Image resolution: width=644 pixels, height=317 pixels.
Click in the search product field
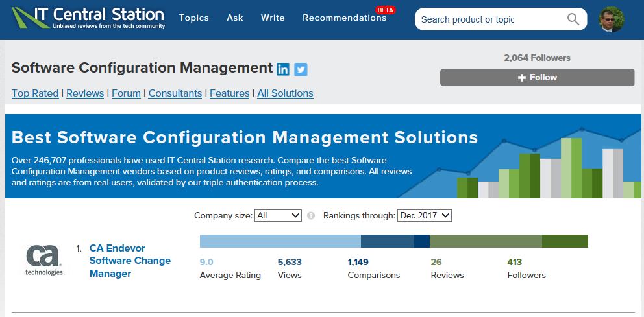tap(487, 19)
